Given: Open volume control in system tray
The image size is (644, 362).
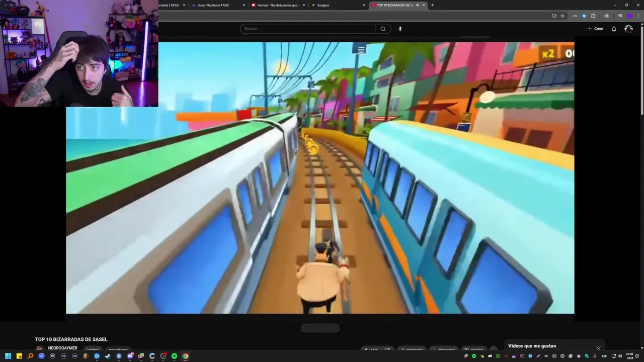Looking at the screenshot, I should pyautogui.click(x=619, y=356).
